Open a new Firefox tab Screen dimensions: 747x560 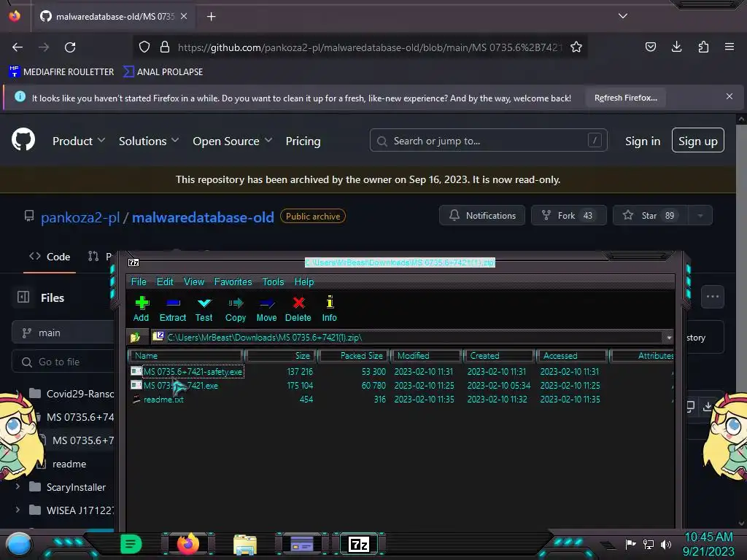tap(211, 17)
